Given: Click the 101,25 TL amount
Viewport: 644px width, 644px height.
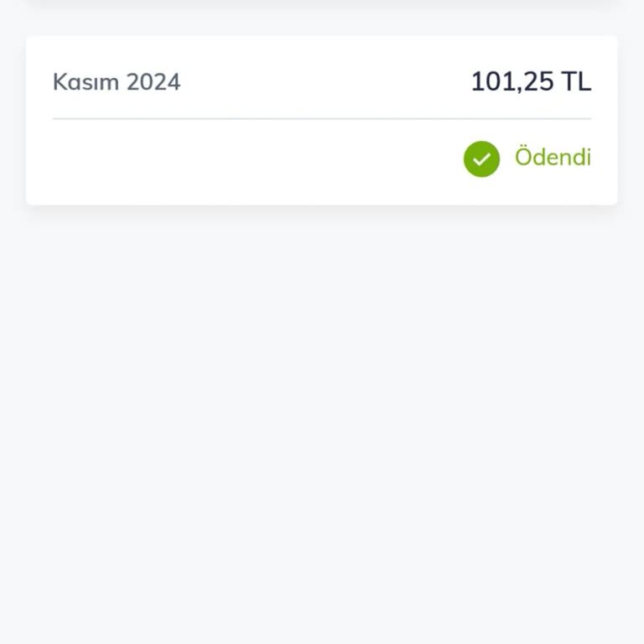Looking at the screenshot, I should coord(531,82).
